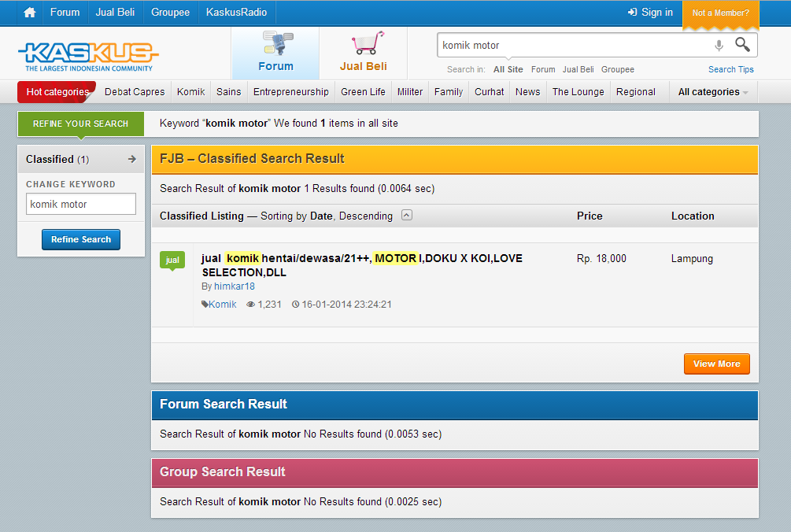The image size is (791, 532).
Task: Open Jual Beli in the top navigation bar
Action: 115,13
